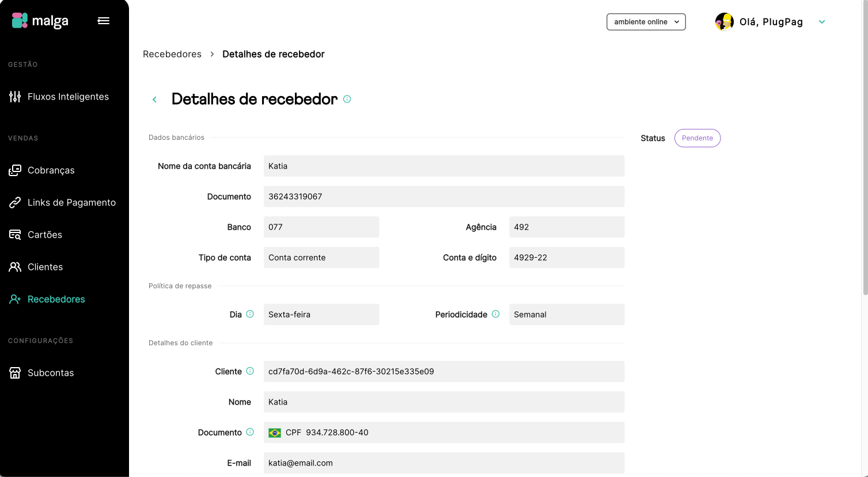
Task: Click the Brazil flag in CPF field
Action: [275, 433]
